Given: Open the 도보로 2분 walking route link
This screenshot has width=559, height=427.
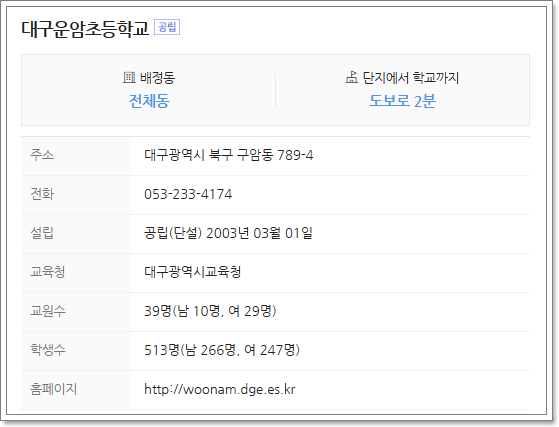Looking at the screenshot, I should [x=402, y=101].
